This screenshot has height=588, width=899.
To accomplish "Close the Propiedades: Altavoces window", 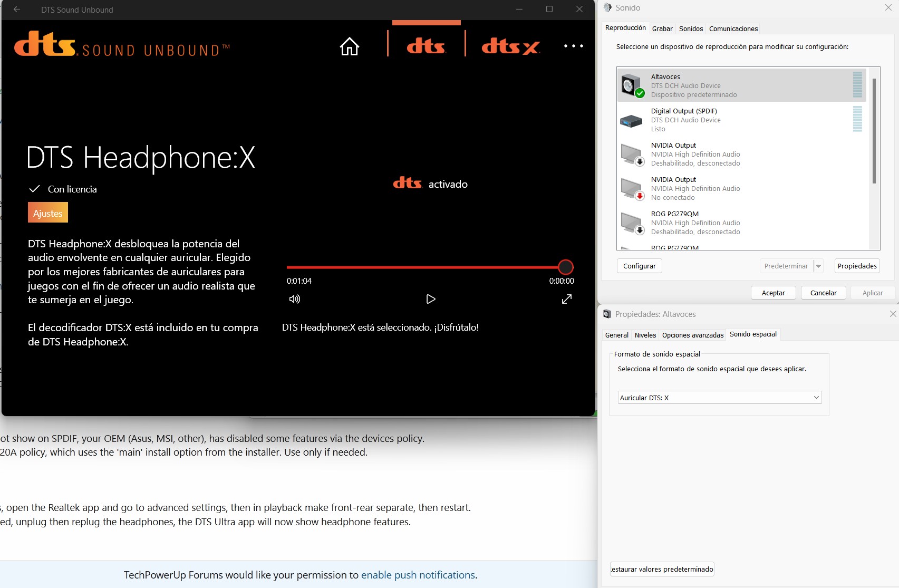I will tap(893, 314).
